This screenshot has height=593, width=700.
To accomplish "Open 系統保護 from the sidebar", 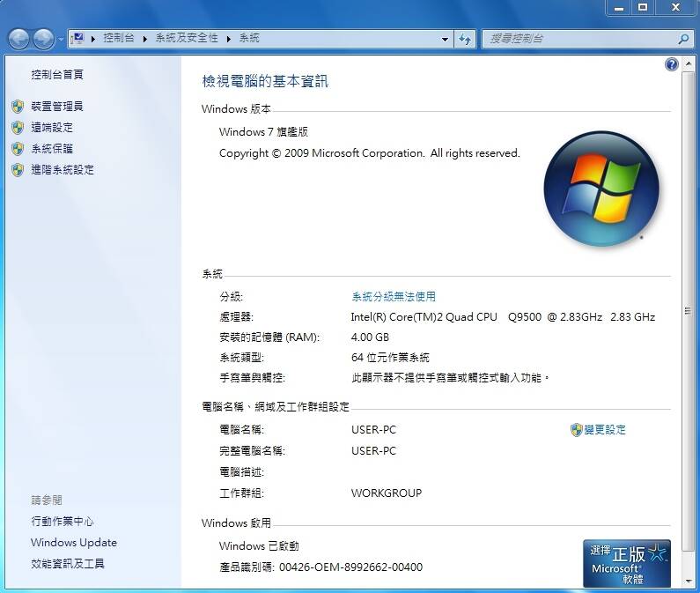I will [x=52, y=149].
